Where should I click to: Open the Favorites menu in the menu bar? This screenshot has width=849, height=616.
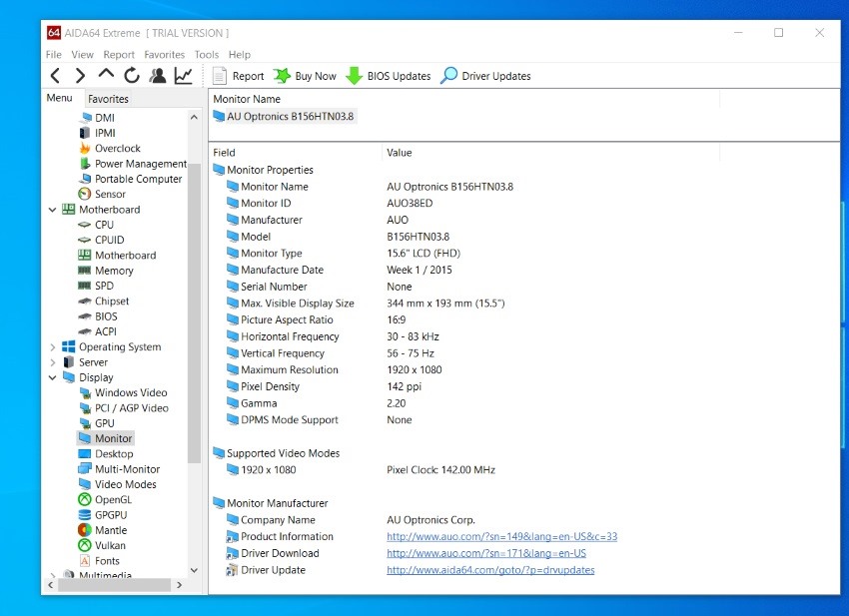[164, 55]
